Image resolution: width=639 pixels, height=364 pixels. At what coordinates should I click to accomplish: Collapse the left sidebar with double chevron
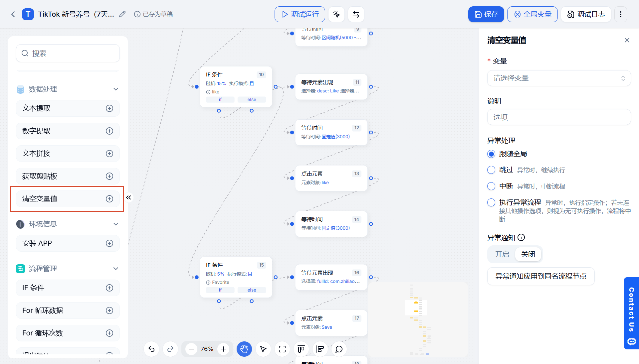(x=128, y=197)
